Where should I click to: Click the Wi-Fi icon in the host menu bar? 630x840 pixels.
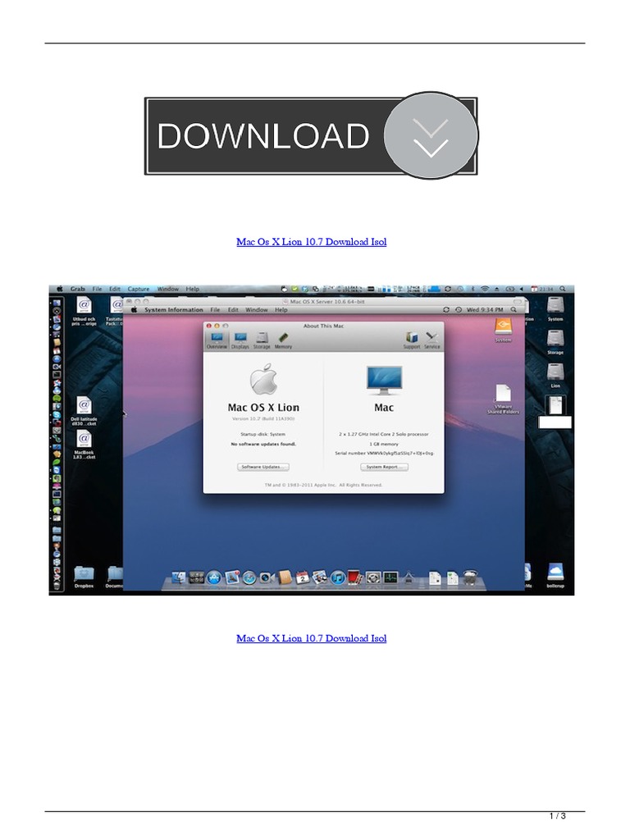pyautogui.click(x=485, y=289)
